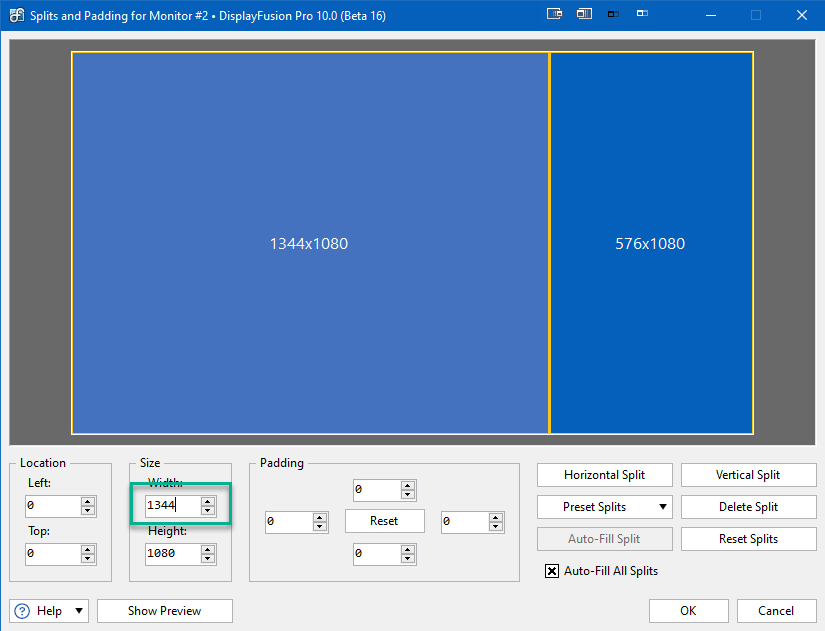Click the Reset Splits button

(748, 539)
